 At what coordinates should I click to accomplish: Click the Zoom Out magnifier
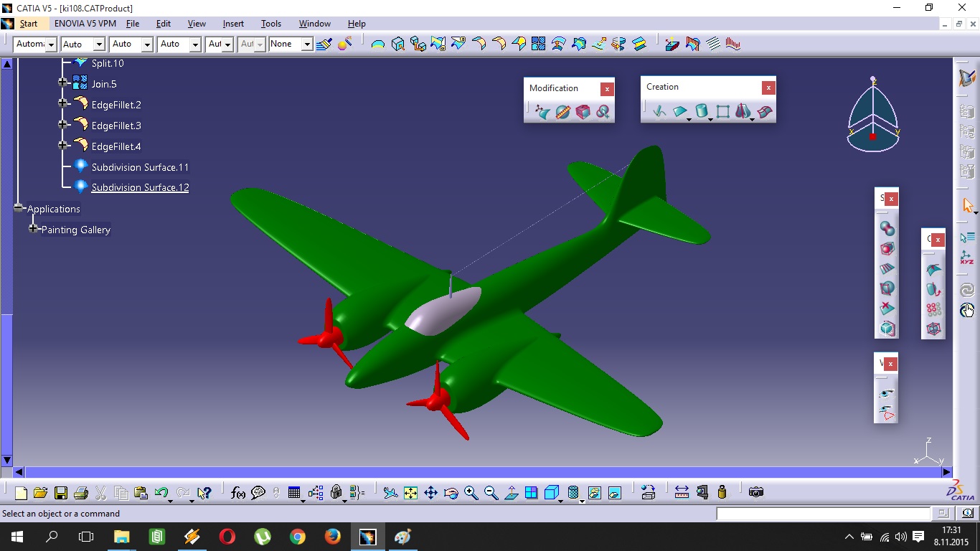(491, 493)
